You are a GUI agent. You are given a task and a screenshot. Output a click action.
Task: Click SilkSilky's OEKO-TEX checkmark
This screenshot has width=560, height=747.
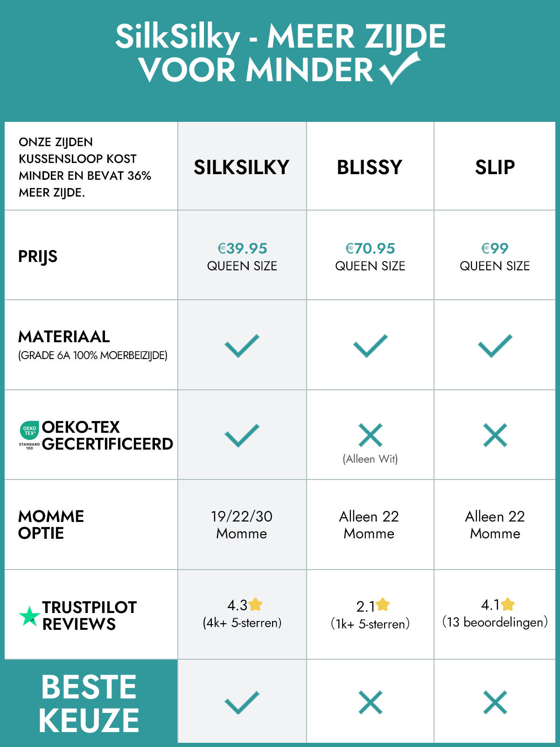pos(242,435)
